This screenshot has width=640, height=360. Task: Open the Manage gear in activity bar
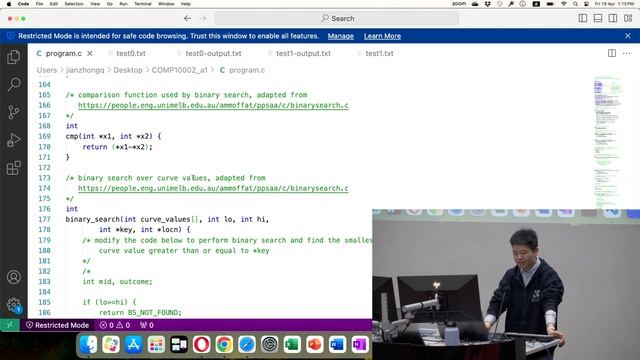point(13,304)
